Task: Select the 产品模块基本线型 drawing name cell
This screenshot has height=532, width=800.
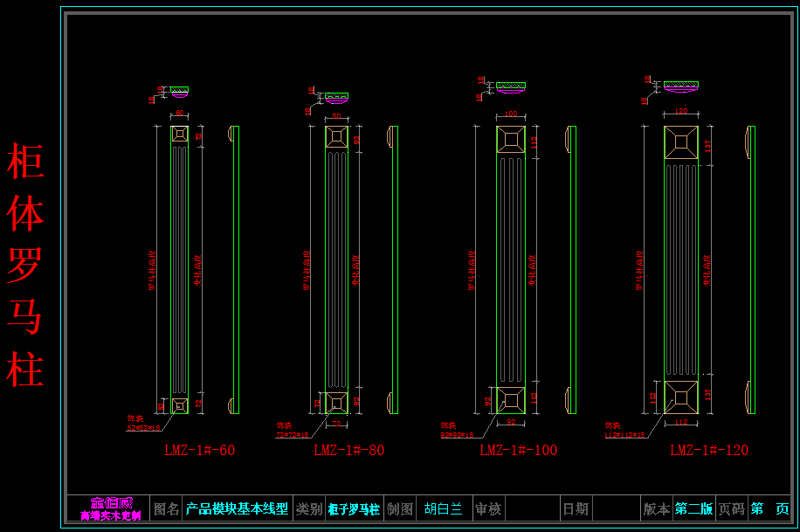Action: 237,508
